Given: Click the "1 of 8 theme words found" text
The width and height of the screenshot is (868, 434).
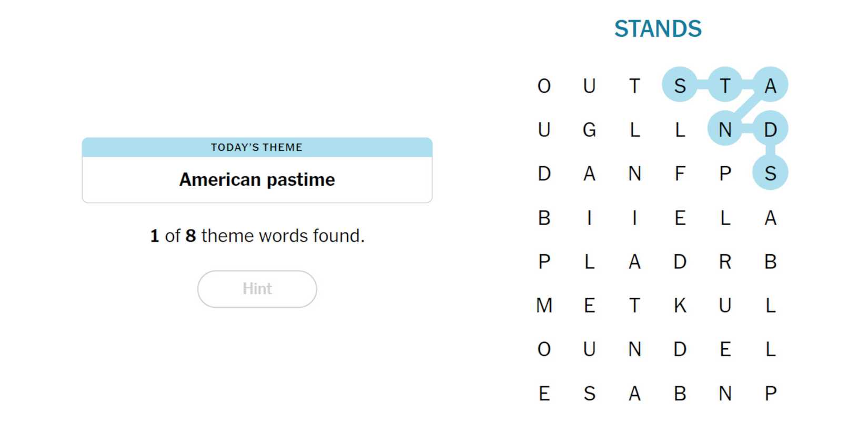Looking at the screenshot, I should pyautogui.click(x=257, y=236).
